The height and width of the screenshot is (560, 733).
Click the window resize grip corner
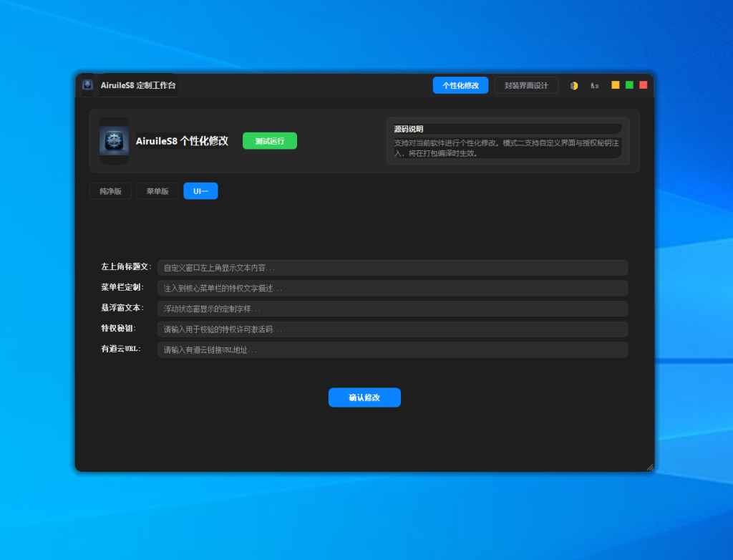point(650,467)
